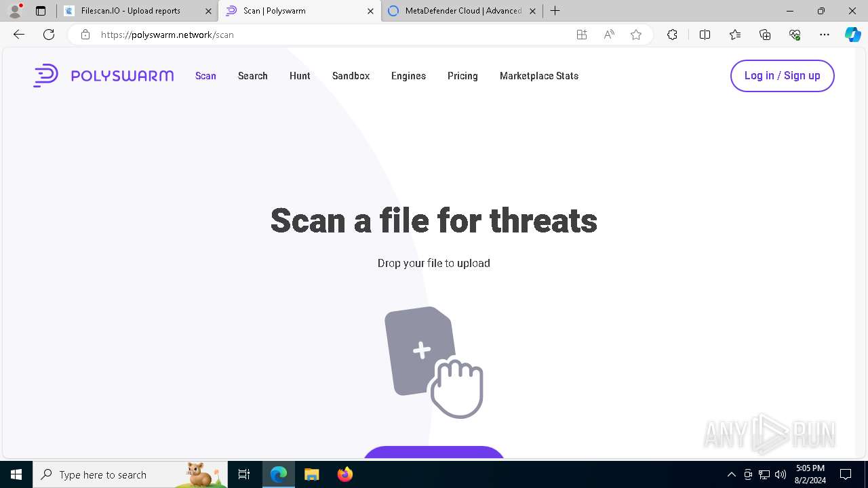Click the purple button below the upload icon

click(x=434, y=452)
